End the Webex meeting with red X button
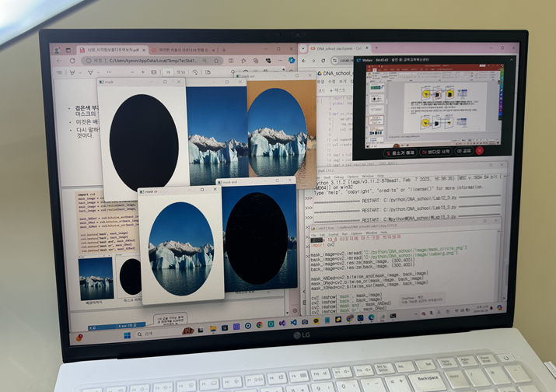 coord(480,150)
